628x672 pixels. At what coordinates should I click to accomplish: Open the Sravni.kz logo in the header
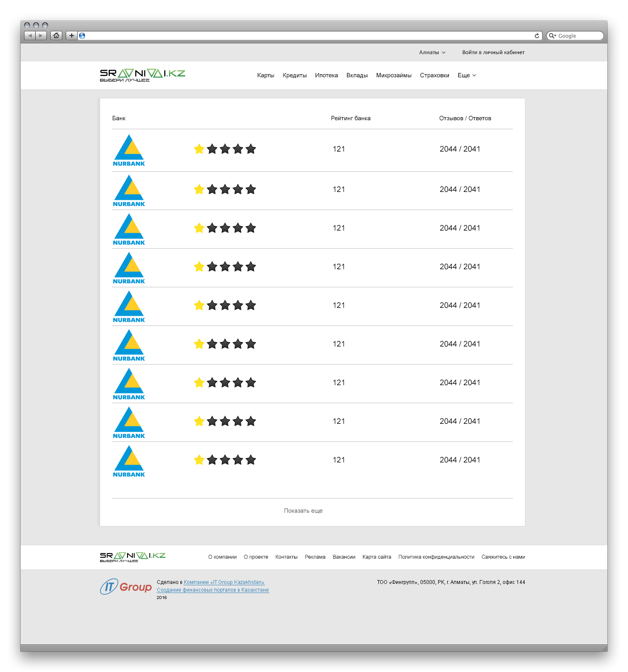tap(143, 75)
